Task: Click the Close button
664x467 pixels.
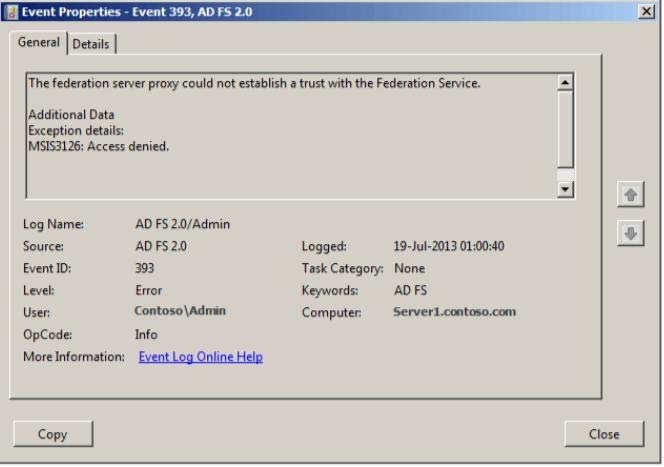Action: [x=604, y=434]
